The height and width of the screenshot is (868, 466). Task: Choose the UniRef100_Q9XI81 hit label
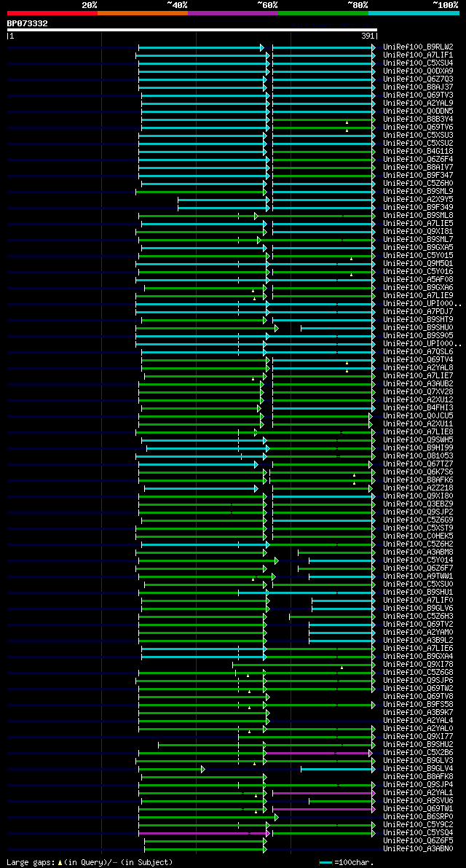(418, 232)
